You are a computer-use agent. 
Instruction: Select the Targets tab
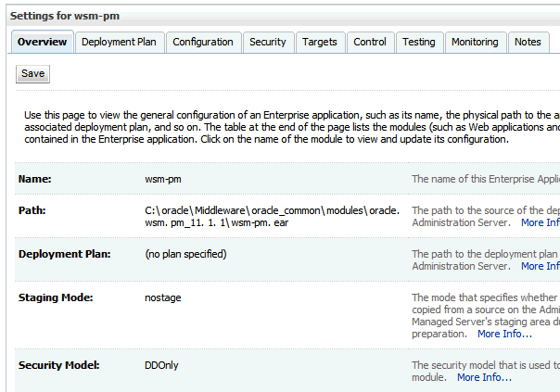click(x=320, y=42)
